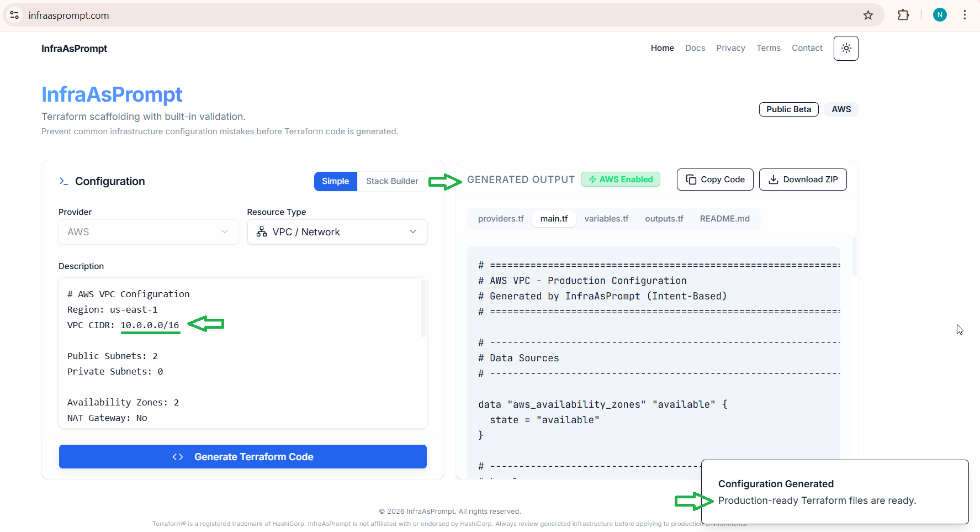Copy the generated code
This screenshot has height=532, width=980.
point(715,180)
